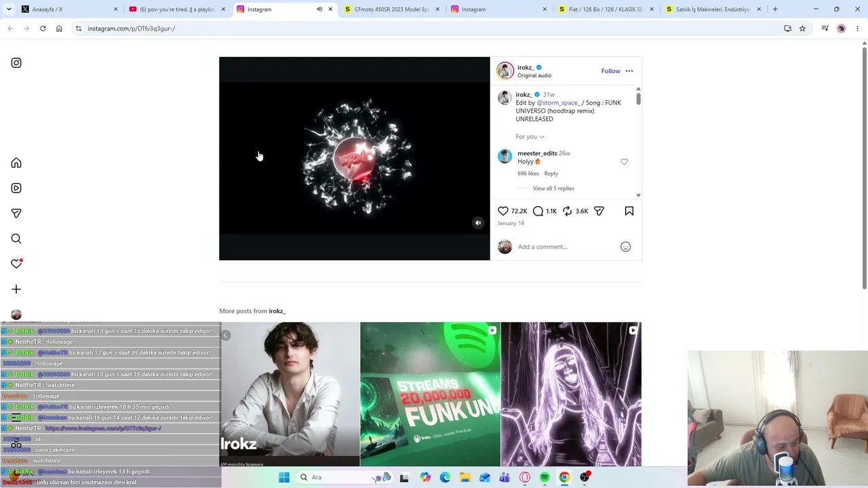Open Instagram search from the sidebar
Image resolution: width=868 pixels, height=488 pixels.
pos(16,239)
